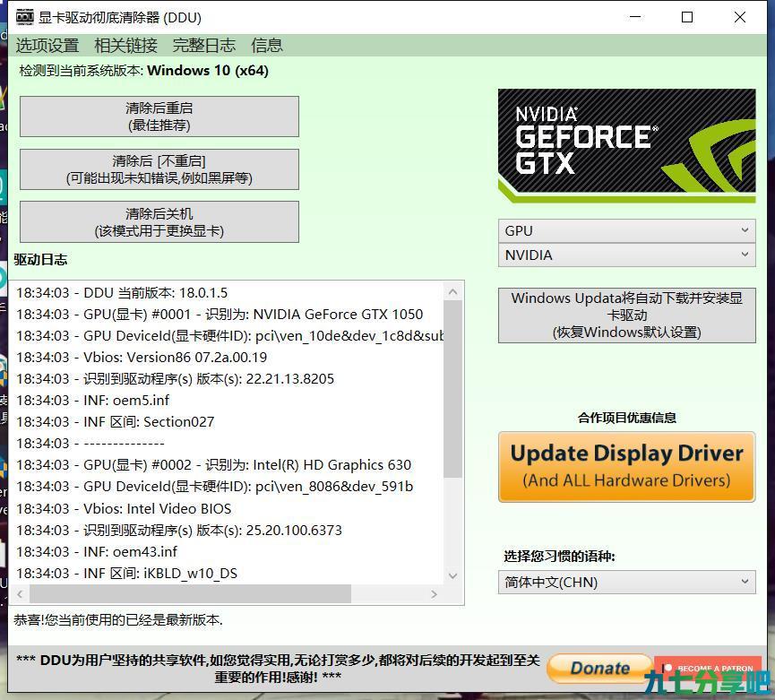Expand the NVIDIA vendor dropdown
The height and width of the screenshot is (700, 775).
pos(627,255)
